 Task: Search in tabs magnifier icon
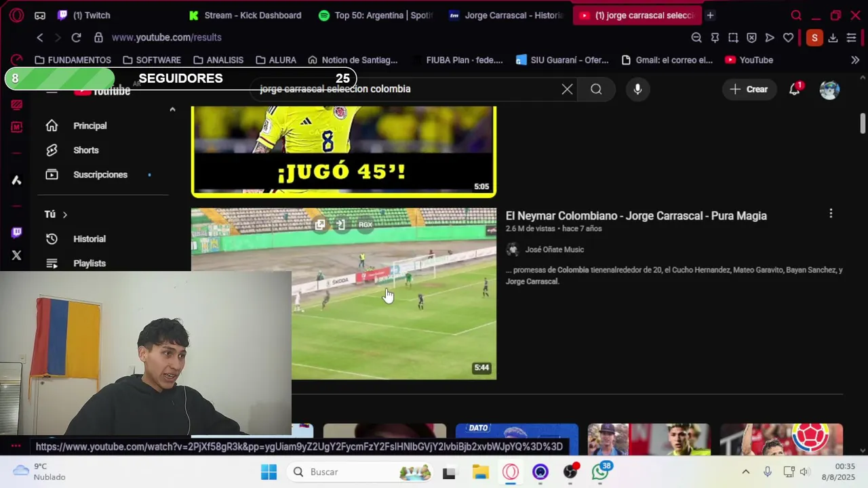point(796,15)
